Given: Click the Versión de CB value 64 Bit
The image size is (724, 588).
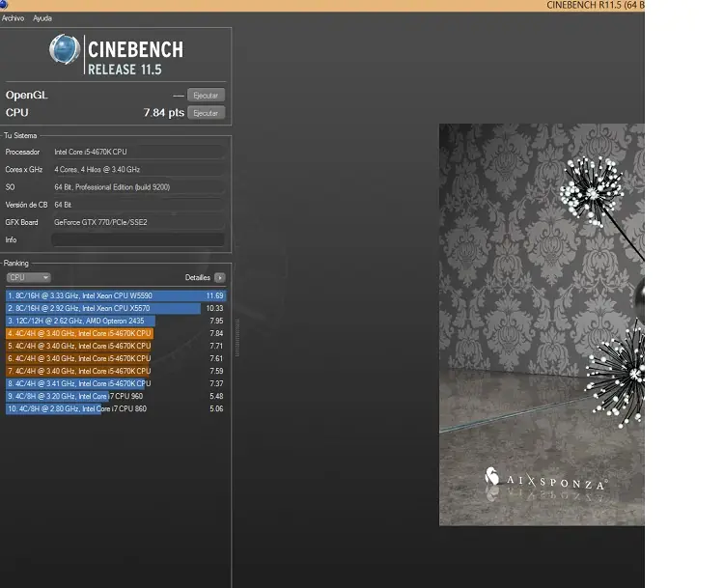Looking at the screenshot, I should [138, 205].
